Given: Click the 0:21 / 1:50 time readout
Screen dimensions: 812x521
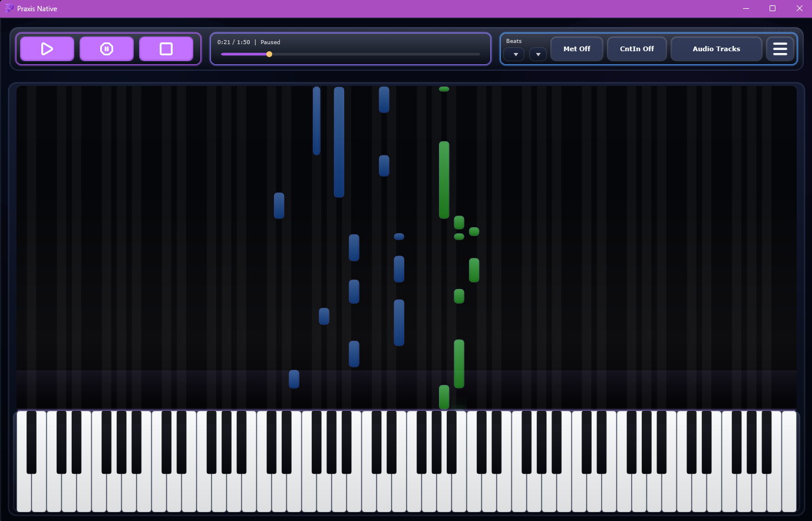Looking at the screenshot, I should (x=233, y=42).
